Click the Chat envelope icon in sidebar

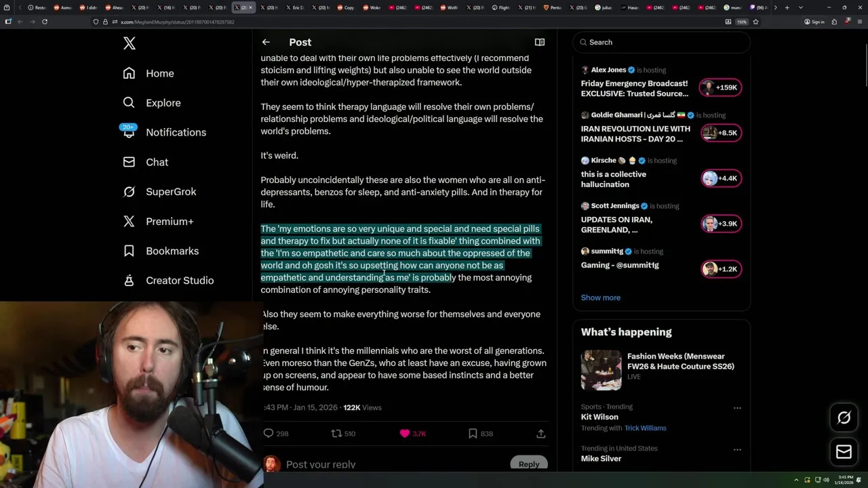pyautogui.click(x=129, y=162)
